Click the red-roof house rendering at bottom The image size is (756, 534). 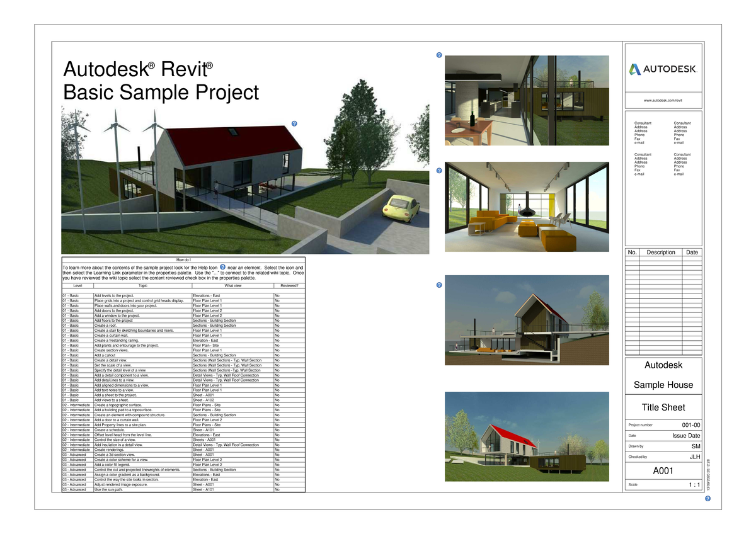[527, 437]
